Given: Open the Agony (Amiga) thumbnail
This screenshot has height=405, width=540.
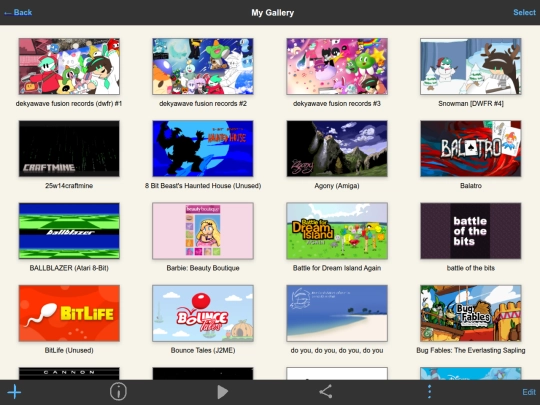Looking at the screenshot, I should click(x=337, y=149).
